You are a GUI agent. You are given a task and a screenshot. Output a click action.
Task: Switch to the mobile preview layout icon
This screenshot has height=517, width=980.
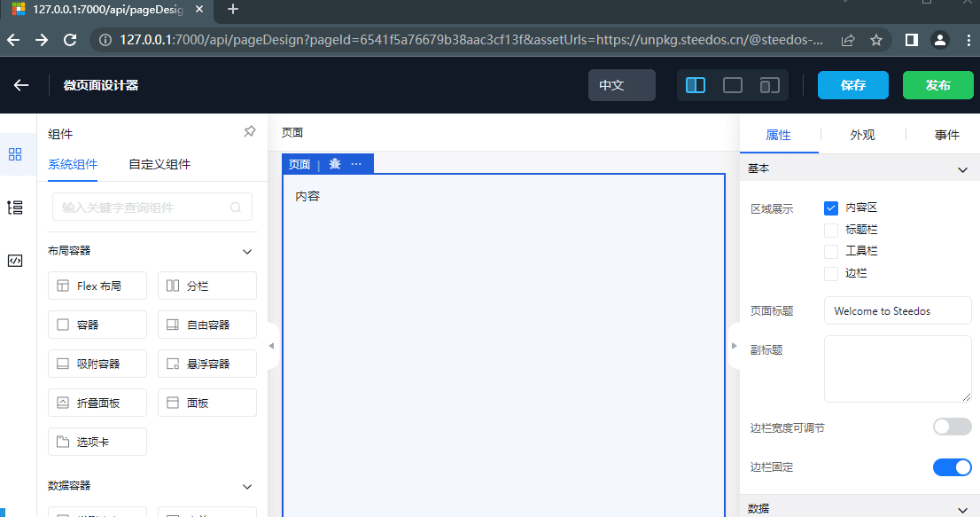point(769,85)
